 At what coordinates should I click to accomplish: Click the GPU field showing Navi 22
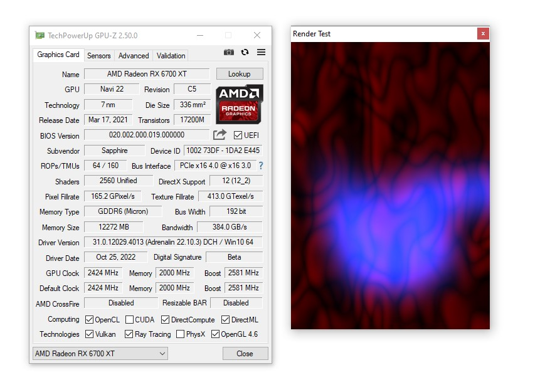(x=112, y=89)
